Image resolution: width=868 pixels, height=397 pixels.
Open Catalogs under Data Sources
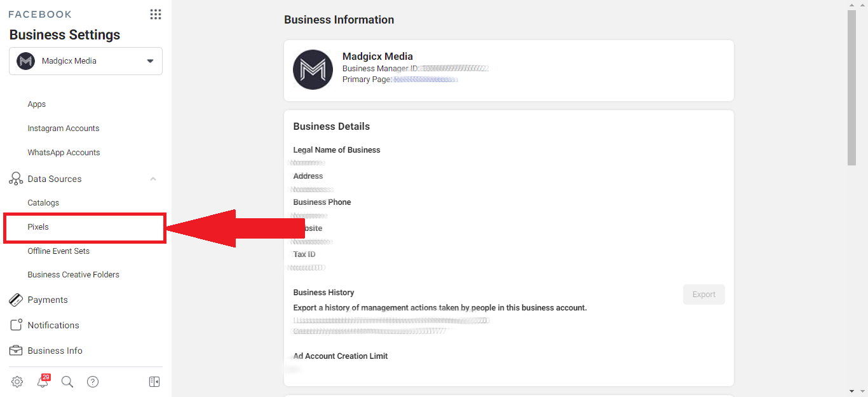click(43, 203)
